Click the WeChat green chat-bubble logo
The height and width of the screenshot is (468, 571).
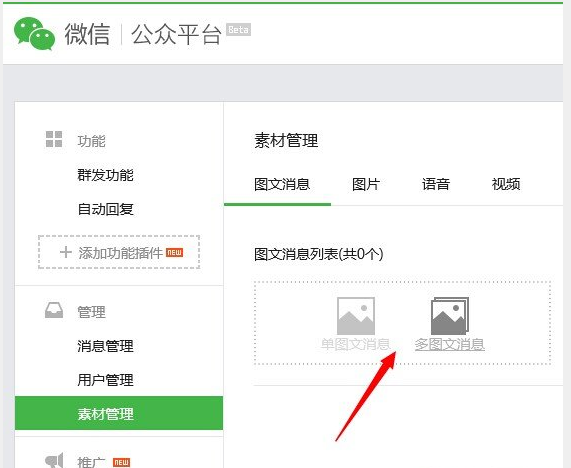click(35, 34)
